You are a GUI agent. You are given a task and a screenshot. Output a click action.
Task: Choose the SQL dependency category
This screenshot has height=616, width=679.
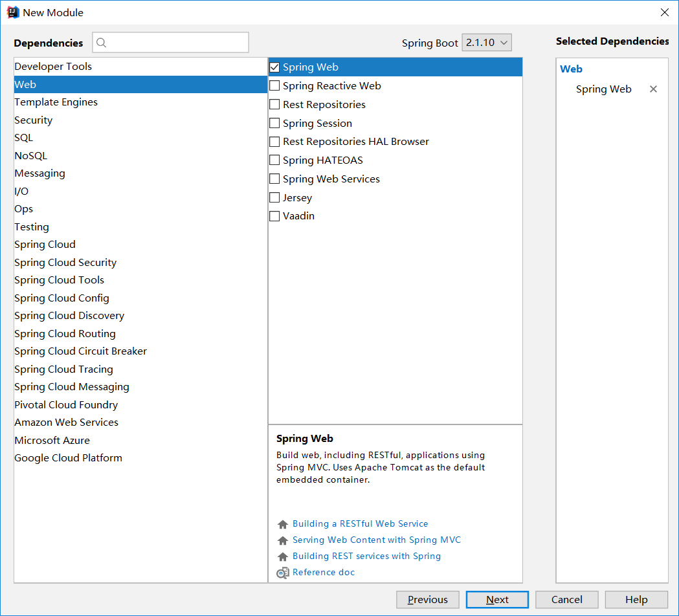coord(24,138)
